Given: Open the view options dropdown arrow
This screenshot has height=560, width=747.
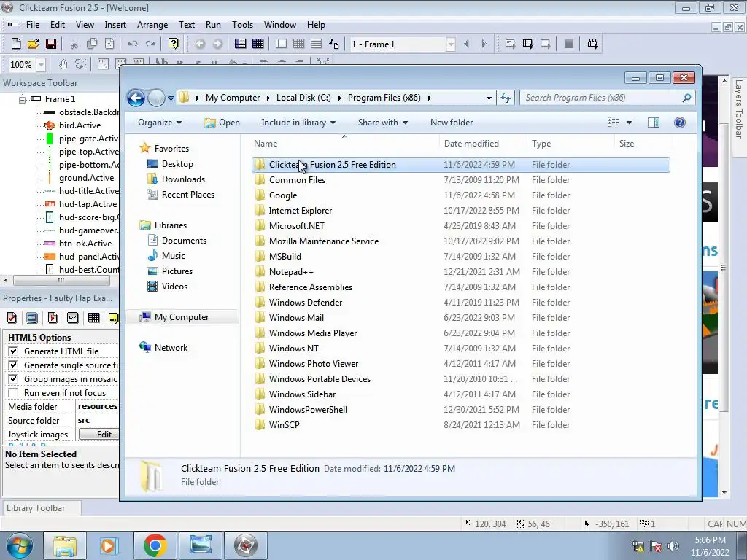Looking at the screenshot, I should (x=629, y=122).
